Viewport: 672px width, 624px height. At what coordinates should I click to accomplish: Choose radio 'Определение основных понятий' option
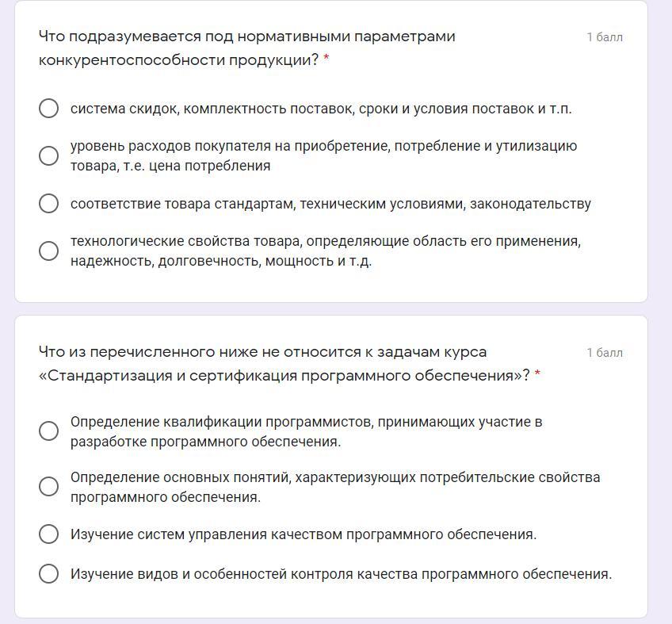coord(48,487)
